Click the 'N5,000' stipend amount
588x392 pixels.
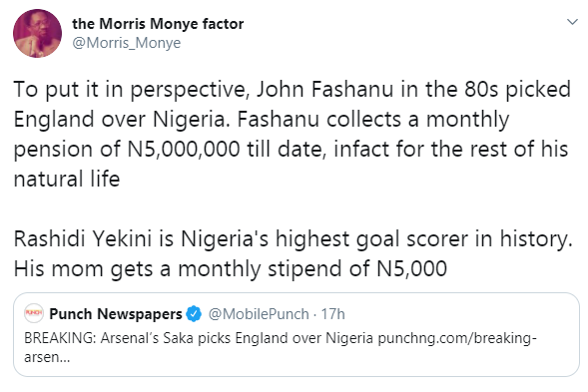[411, 268]
